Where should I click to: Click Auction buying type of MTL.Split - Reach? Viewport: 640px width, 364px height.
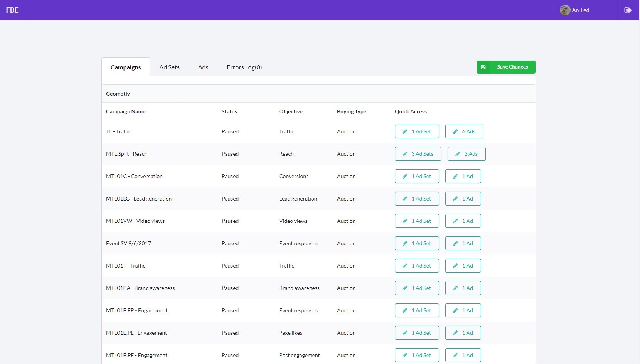(346, 154)
